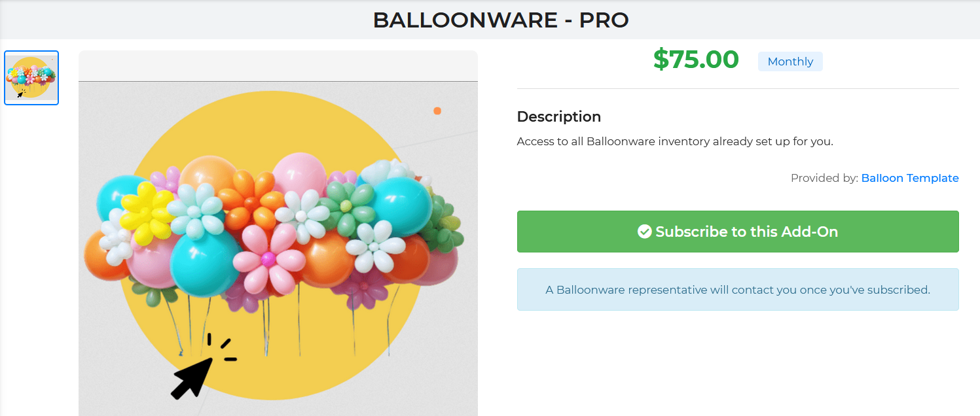Click the $75.00 price text

coord(696,60)
